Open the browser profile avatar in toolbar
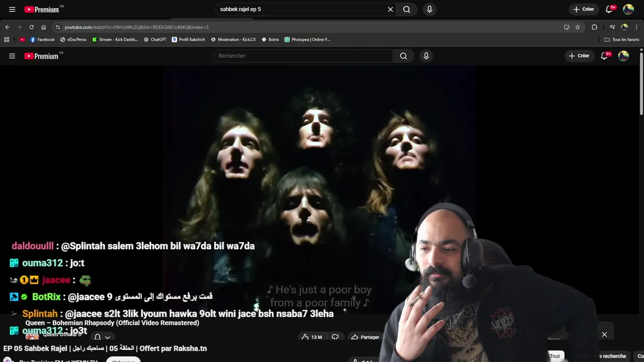Viewport: 644px width, 362px height. [x=624, y=27]
